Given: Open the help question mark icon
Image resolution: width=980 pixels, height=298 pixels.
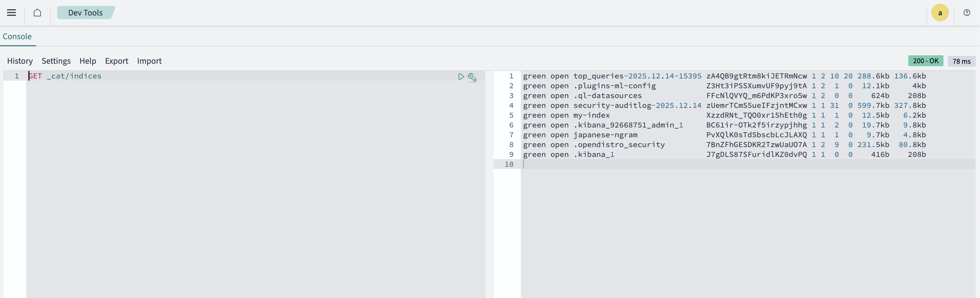Looking at the screenshot, I should (x=967, y=13).
